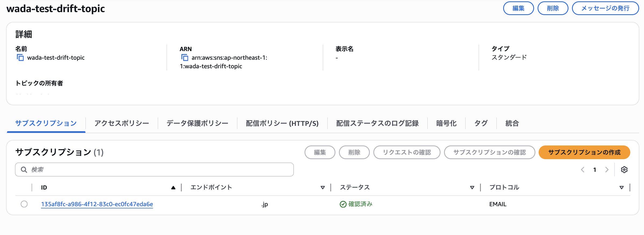Open the 統合 tab
644x235 pixels.
point(512,123)
